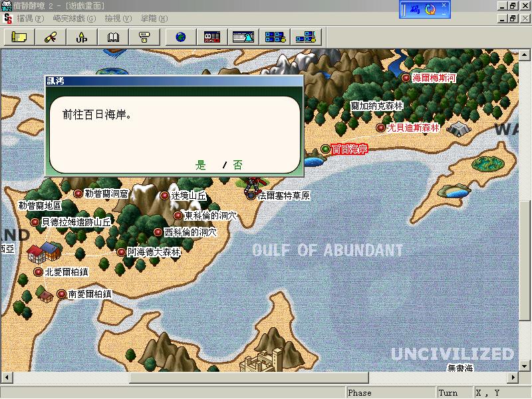Click the vertical scrollbar down arrow

(x=524, y=366)
